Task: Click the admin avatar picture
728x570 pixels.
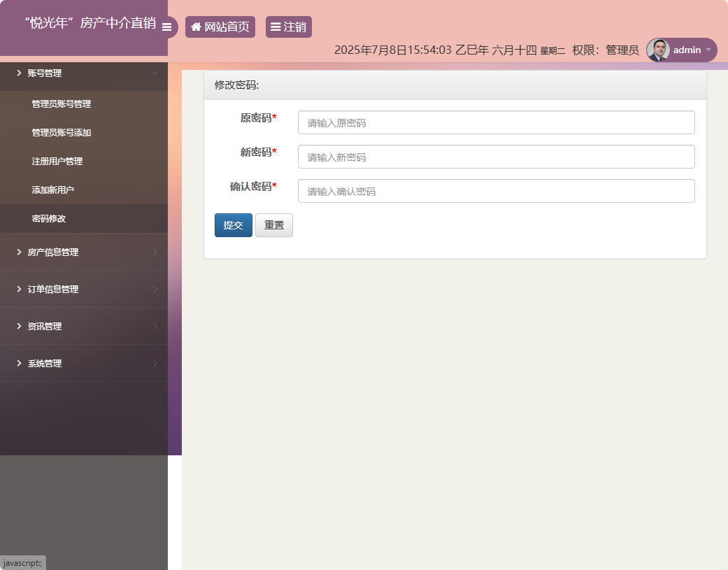Action: click(660, 50)
